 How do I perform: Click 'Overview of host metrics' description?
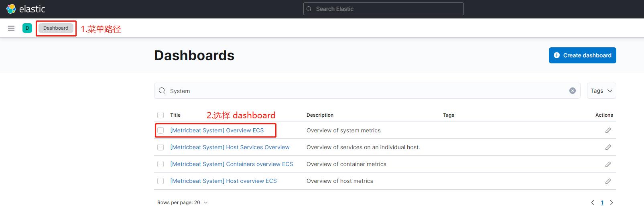340,181
